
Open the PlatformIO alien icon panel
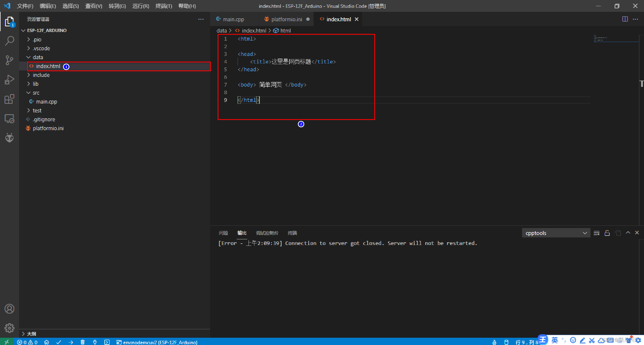coord(9,138)
